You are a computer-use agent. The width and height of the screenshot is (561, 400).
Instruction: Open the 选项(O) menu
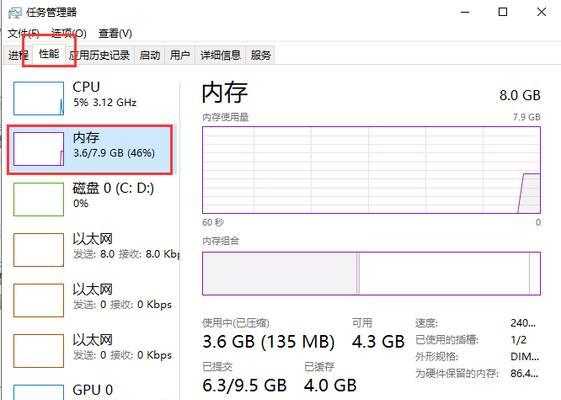(x=69, y=34)
